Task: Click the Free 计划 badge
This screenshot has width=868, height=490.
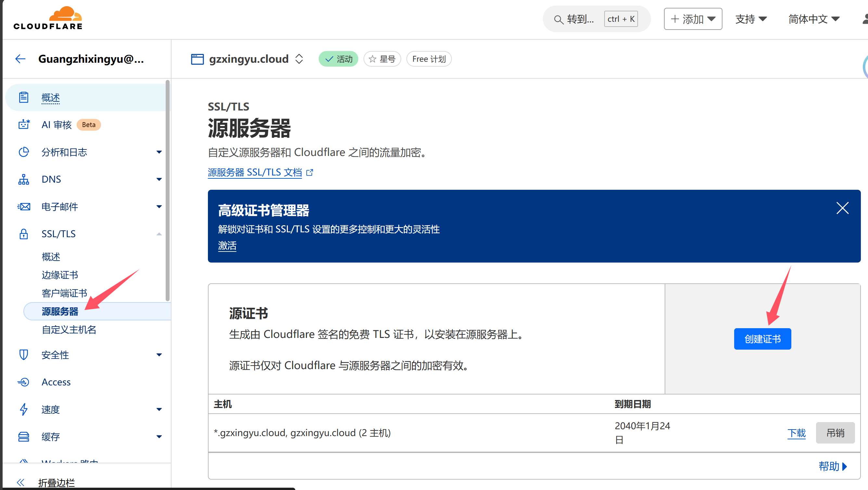Action: (428, 59)
